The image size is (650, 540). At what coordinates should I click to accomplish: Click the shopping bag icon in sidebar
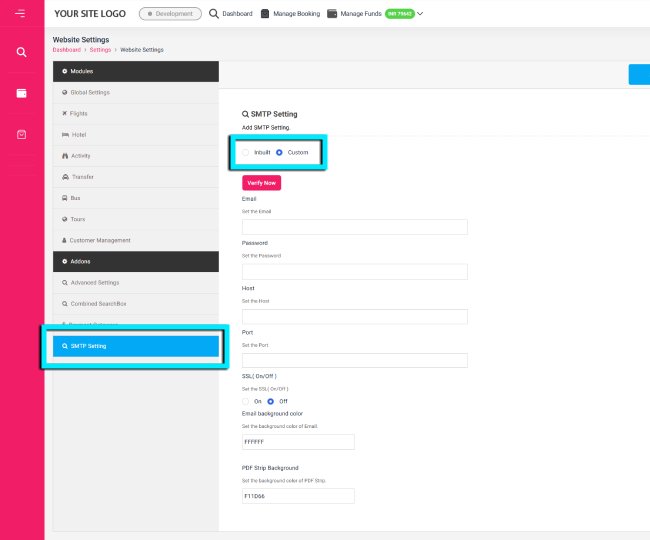pyautogui.click(x=21, y=134)
